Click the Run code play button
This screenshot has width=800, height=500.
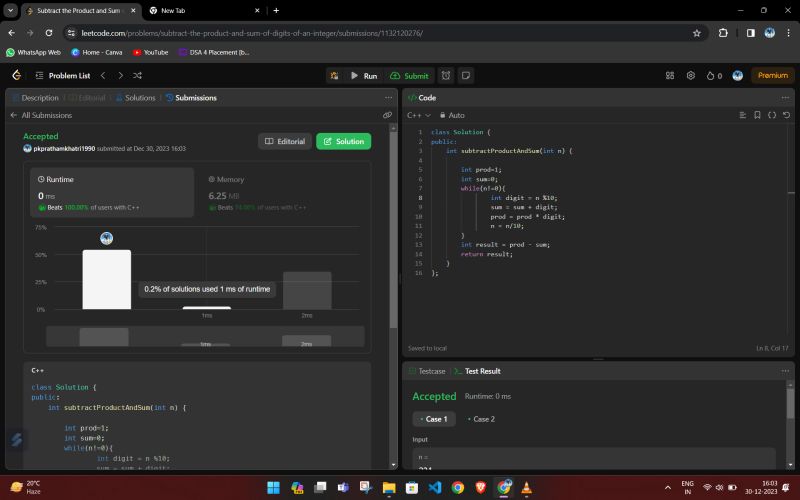click(x=363, y=75)
